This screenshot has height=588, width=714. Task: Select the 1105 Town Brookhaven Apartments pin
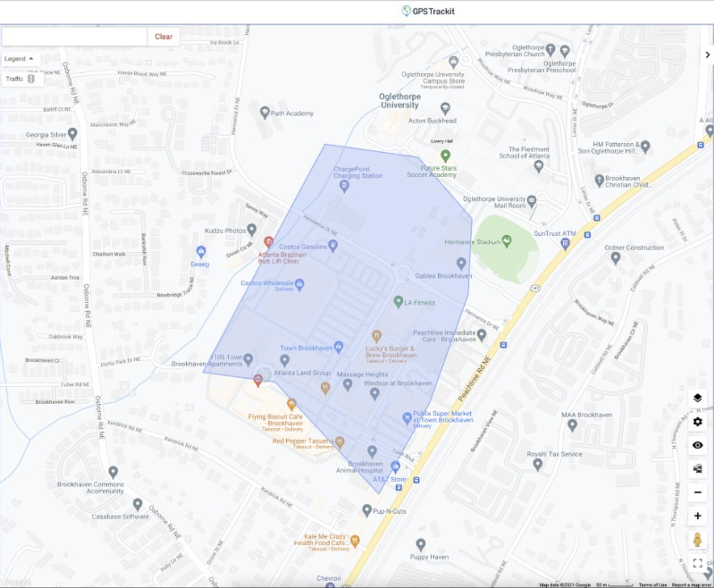[x=248, y=359]
